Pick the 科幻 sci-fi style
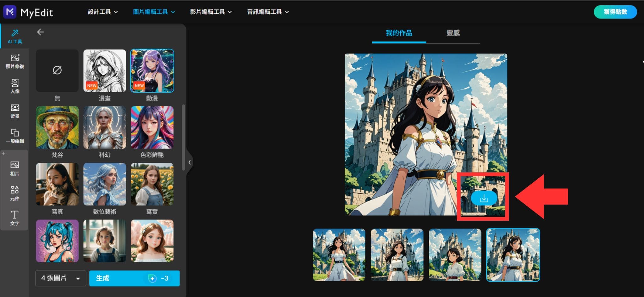 (105, 127)
